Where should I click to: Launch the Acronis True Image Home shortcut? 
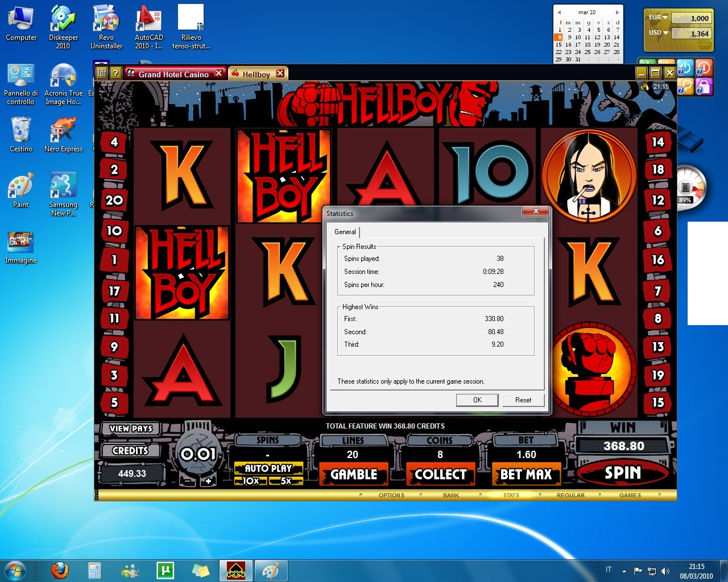[x=63, y=84]
